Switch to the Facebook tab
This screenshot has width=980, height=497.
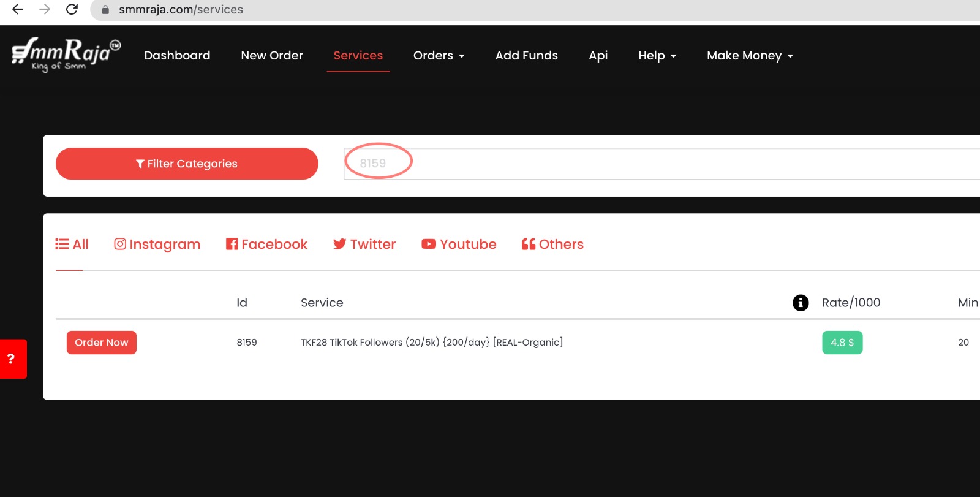266,244
